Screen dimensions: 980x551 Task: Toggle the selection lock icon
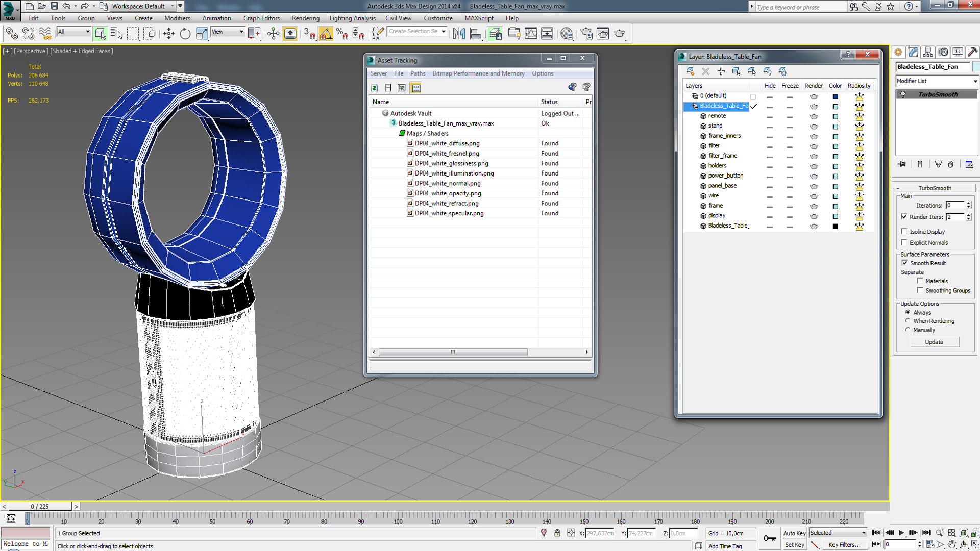click(x=557, y=533)
